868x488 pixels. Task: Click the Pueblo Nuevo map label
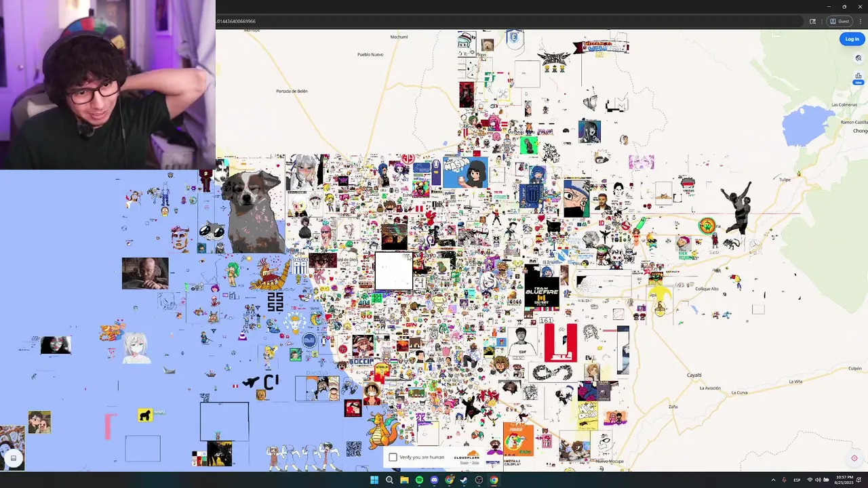click(x=370, y=54)
